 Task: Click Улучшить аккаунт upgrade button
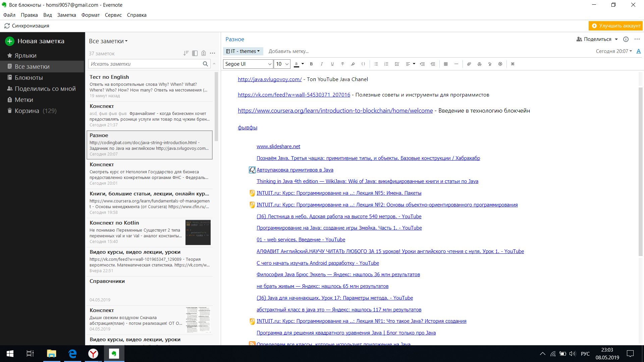click(616, 26)
